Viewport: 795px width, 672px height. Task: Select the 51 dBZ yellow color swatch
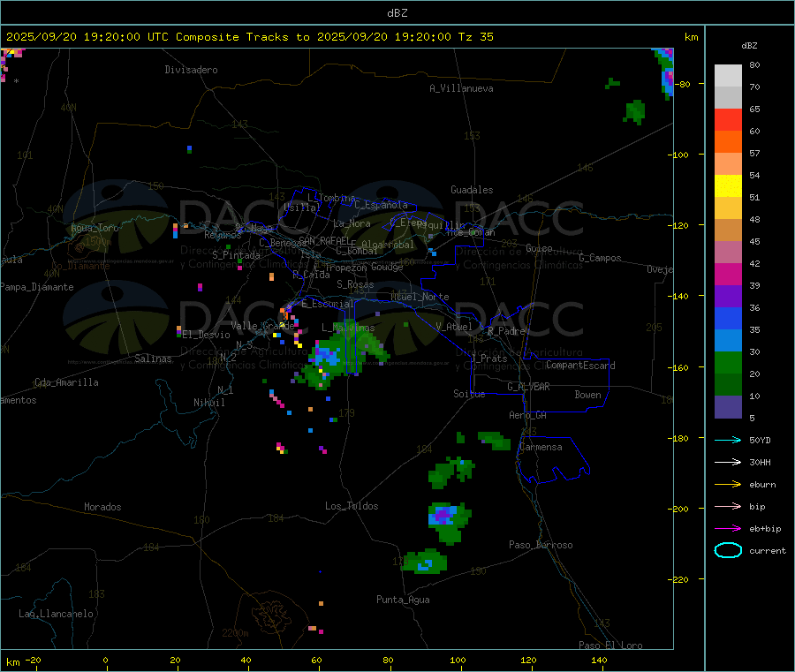tap(728, 186)
